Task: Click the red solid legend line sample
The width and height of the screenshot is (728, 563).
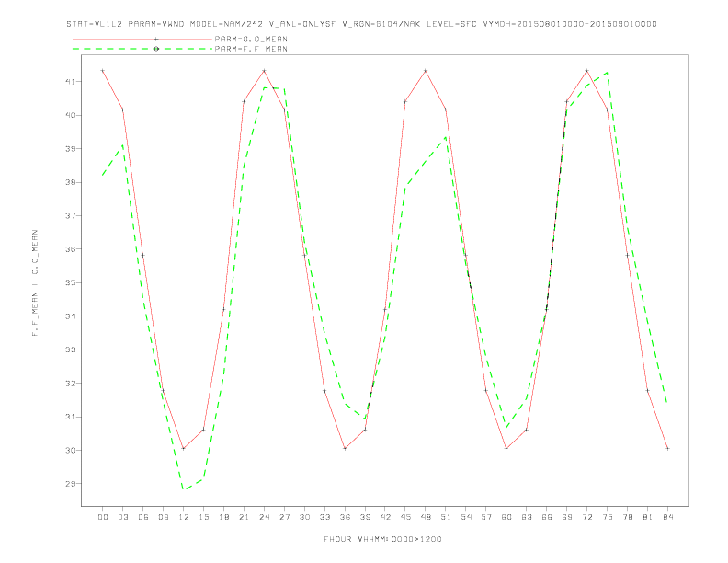Action: pyautogui.click(x=142, y=39)
